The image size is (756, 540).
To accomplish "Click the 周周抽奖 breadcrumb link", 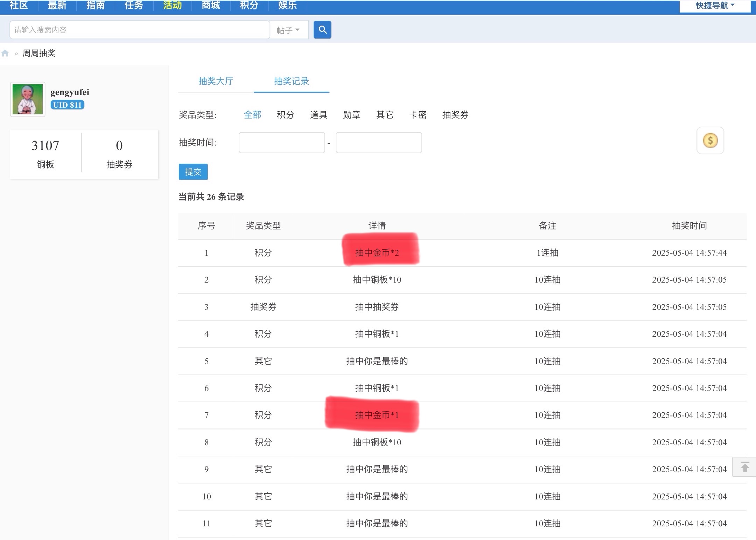I will (x=39, y=53).
